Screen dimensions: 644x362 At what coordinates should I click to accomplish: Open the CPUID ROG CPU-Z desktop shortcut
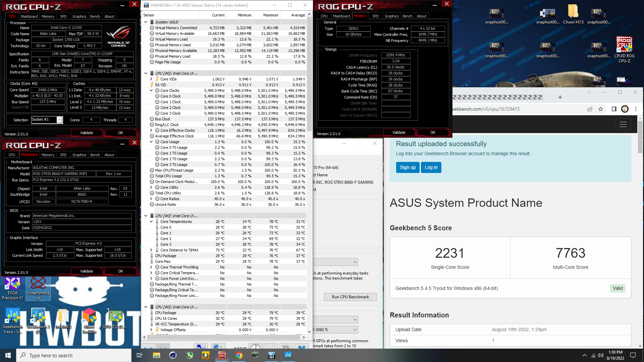click(624, 50)
